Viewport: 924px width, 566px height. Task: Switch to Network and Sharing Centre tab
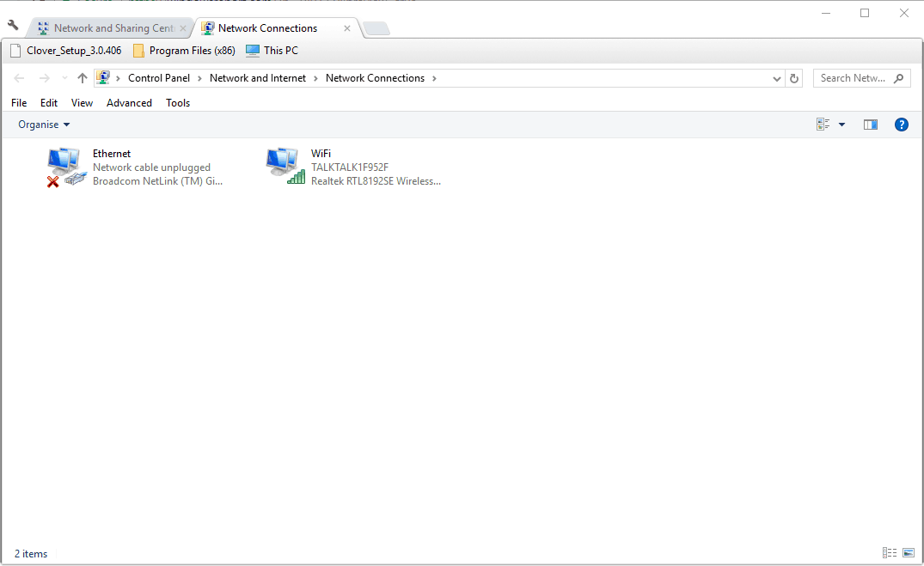click(111, 28)
